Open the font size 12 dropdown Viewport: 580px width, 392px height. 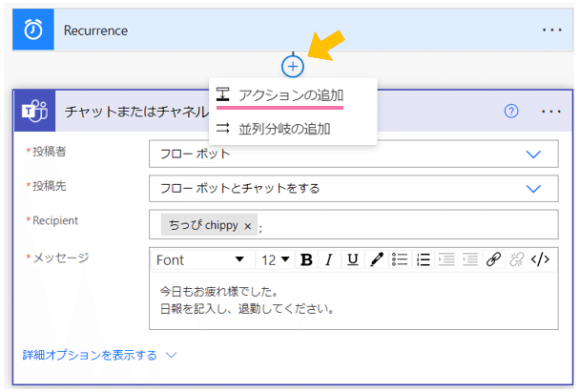tap(275, 260)
